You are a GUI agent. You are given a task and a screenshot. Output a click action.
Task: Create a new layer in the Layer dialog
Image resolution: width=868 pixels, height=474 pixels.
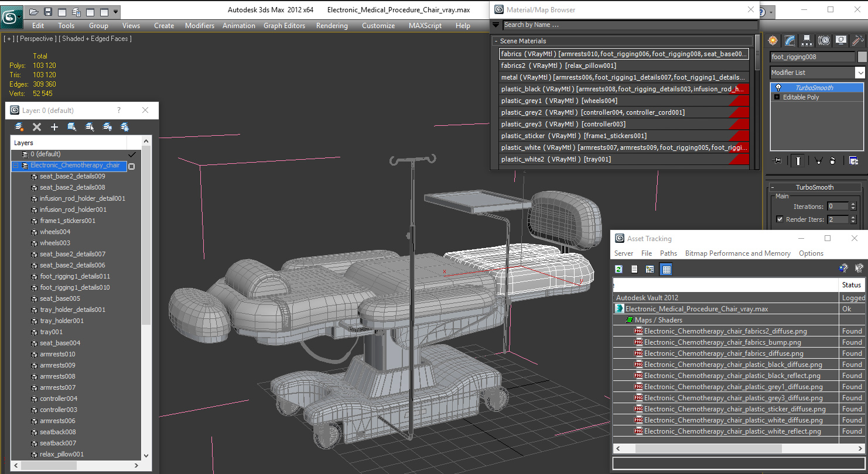tap(19, 127)
